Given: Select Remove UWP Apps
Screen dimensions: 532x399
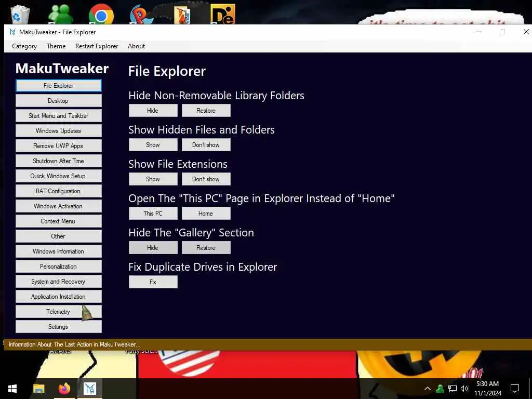Looking at the screenshot, I should tap(58, 146).
